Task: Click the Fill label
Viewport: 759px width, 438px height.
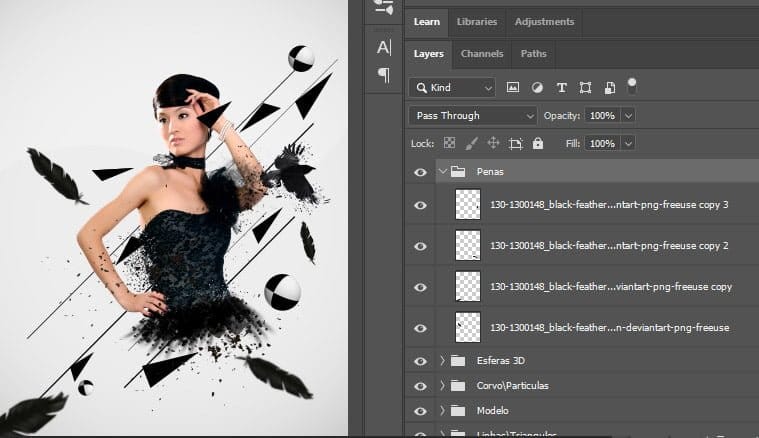Action: (573, 143)
